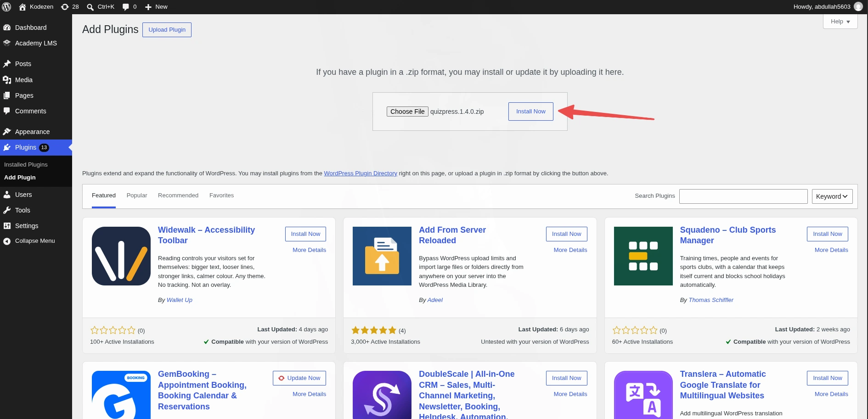Click the Choose File button
Image resolution: width=868 pixels, height=419 pixels.
tap(407, 112)
